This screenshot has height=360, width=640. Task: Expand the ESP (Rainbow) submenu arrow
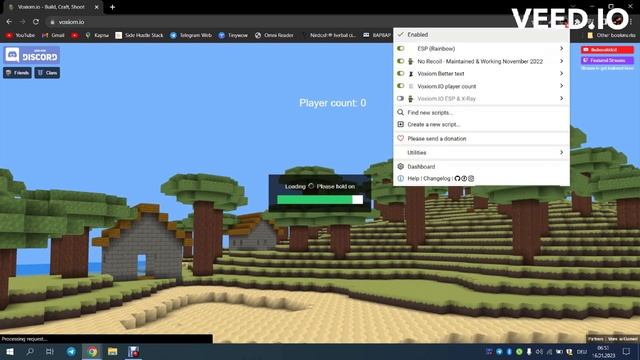(562, 49)
